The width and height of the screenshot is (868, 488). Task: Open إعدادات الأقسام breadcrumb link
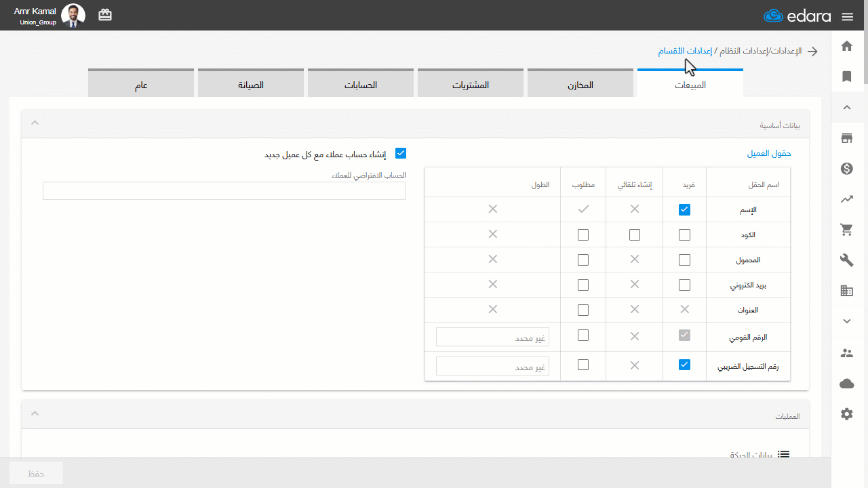pos(685,51)
